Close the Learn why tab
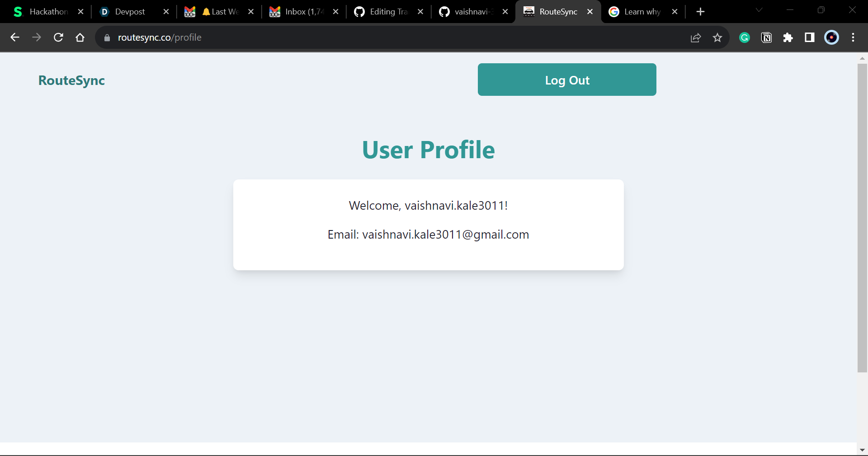The image size is (868, 456). 675,12
